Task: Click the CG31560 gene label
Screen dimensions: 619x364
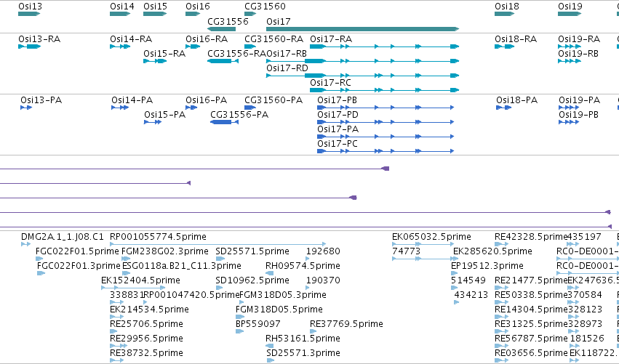Action: point(265,7)
